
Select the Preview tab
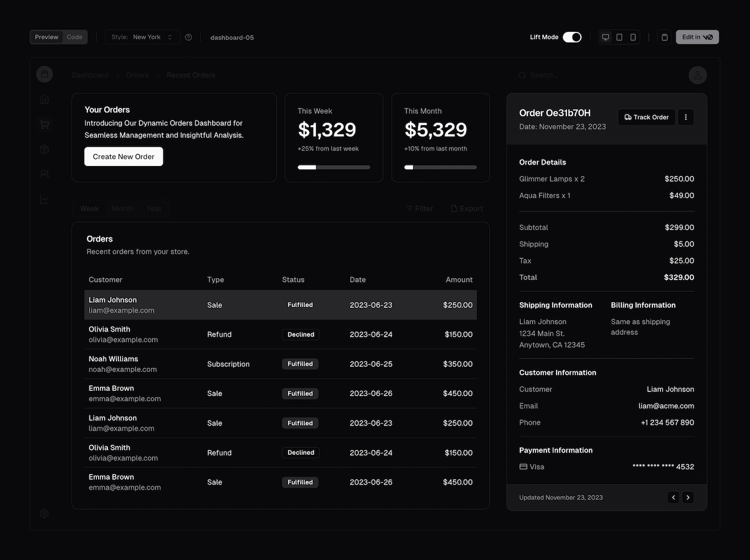[x=47, y=37]
